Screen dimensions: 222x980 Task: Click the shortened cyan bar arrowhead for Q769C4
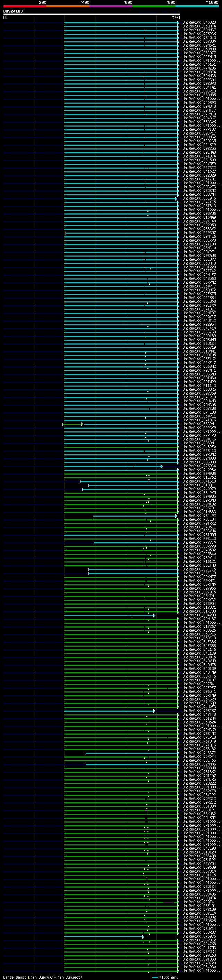(x=162, y=466)
